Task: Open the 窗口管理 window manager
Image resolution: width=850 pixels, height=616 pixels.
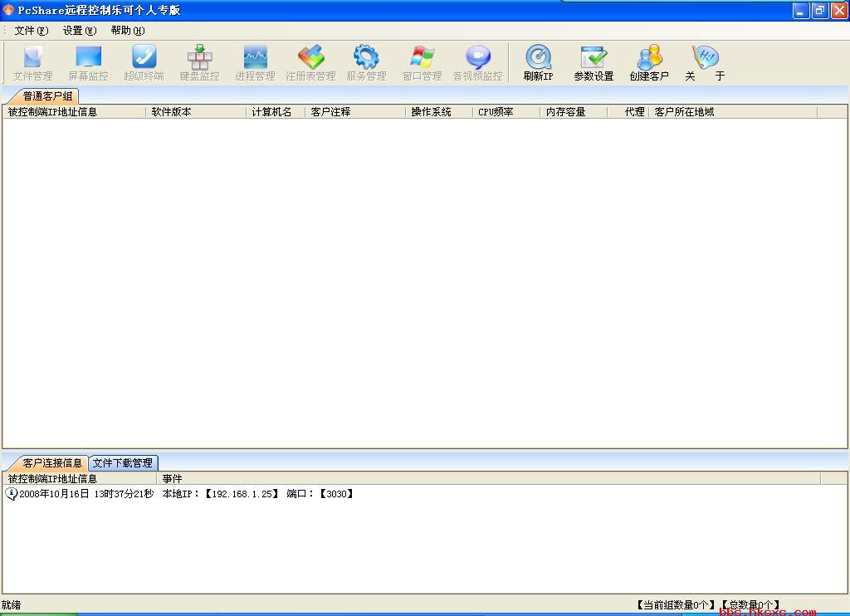Action: pyautogui.click(x=422, y=62)
